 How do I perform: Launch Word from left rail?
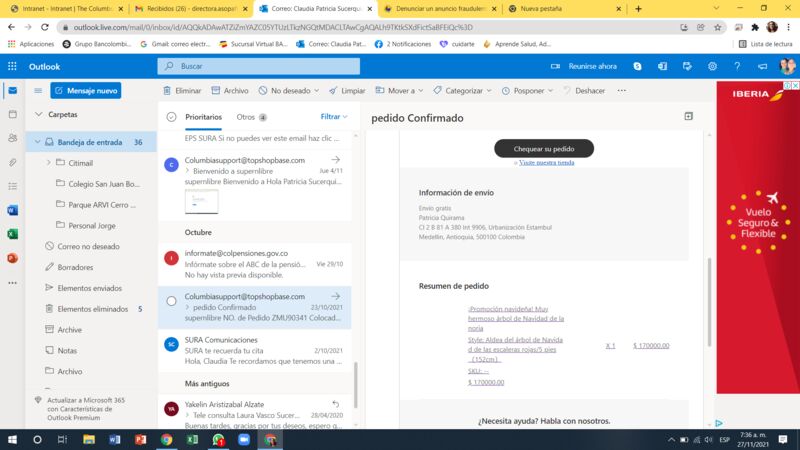(13, 210)
